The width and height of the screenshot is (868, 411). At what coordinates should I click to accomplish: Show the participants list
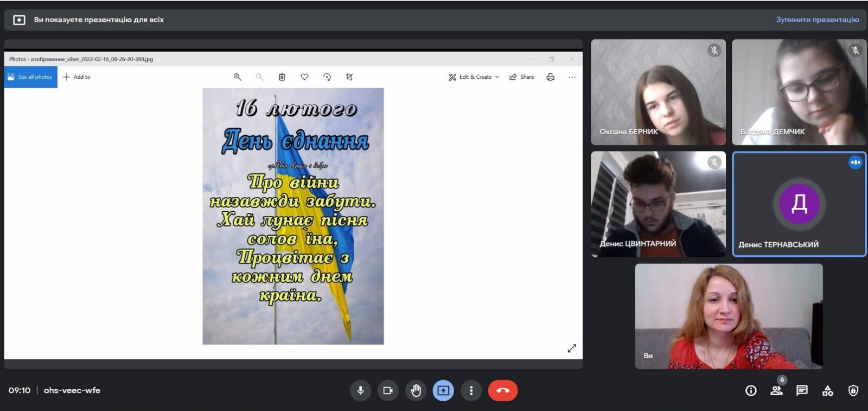pyautogui.click(x=776, y=390)
